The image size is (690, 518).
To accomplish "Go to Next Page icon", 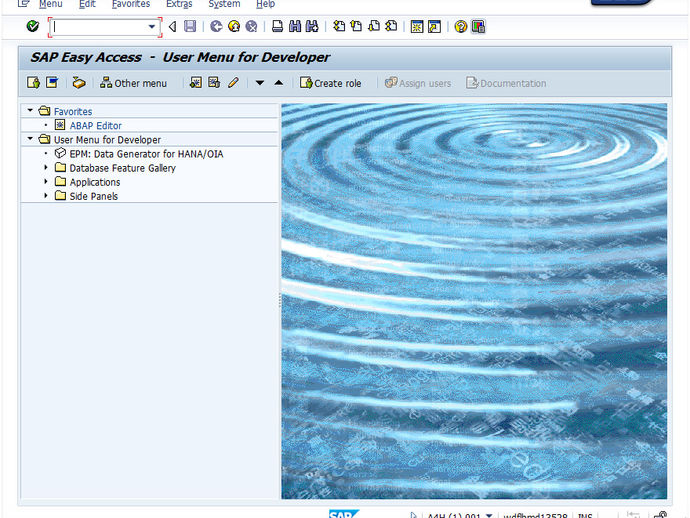I will (374, 26).
